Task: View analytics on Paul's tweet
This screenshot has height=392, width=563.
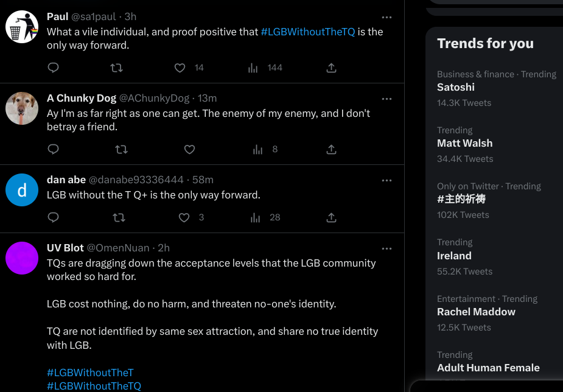Action: pyautogui.click(x=254, y=68)
